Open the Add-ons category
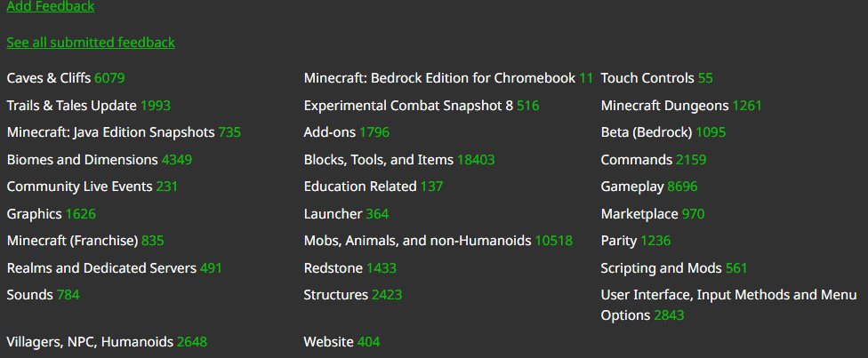The height and width of the screenshot is (358, 868). click(330, 132)
